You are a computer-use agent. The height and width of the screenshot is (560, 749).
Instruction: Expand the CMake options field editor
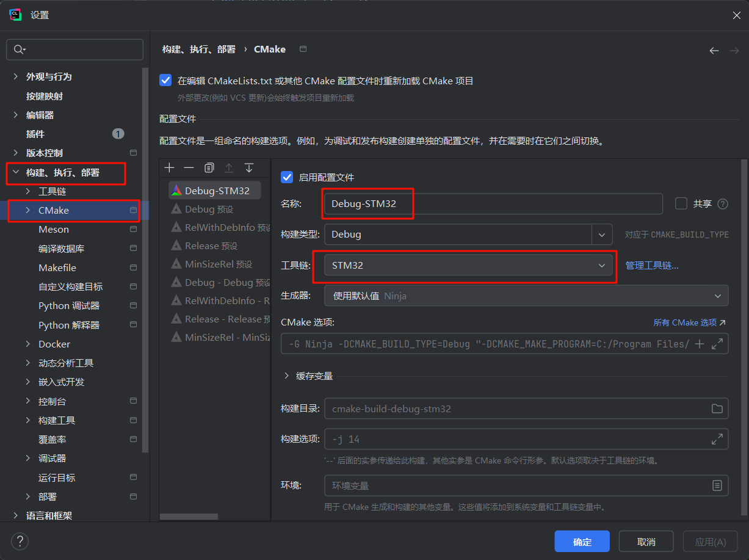click(x=717, y=344)
